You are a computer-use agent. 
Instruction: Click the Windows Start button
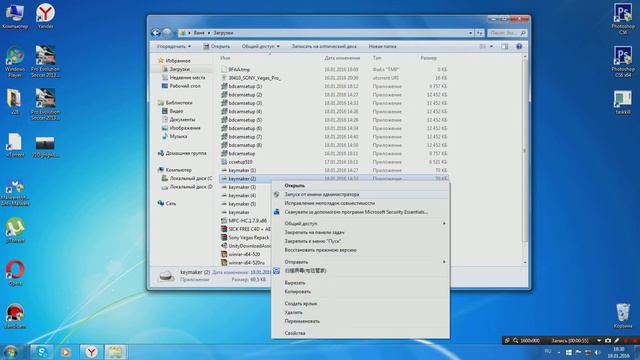[10, 351]
